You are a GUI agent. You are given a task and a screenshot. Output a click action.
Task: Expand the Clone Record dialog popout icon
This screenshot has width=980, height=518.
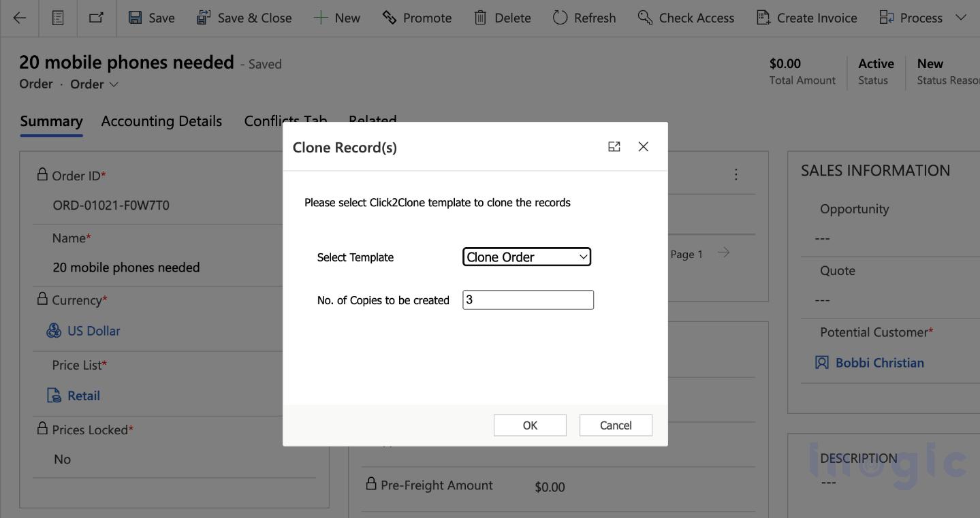click(x=614, y=147)
